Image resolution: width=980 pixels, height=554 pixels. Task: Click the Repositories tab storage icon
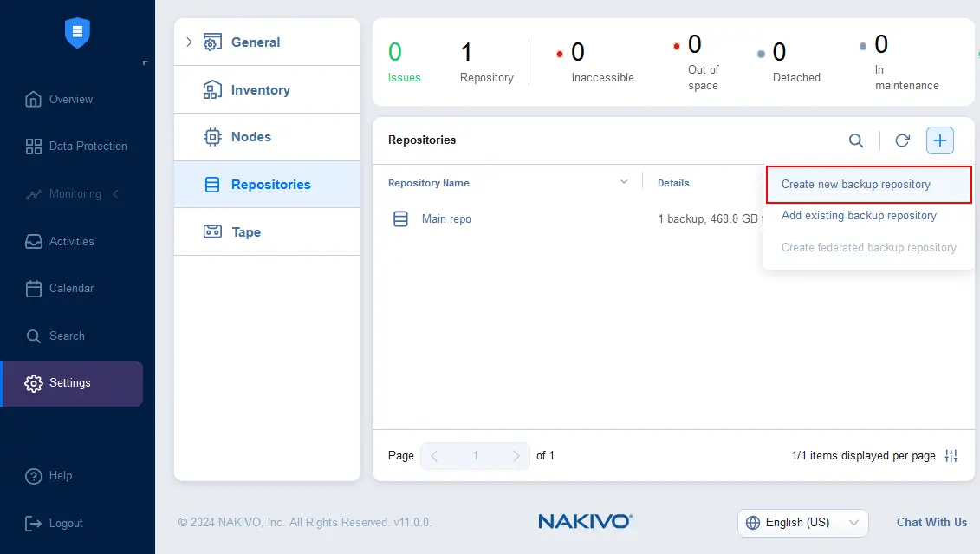click(x=212, y=185)
